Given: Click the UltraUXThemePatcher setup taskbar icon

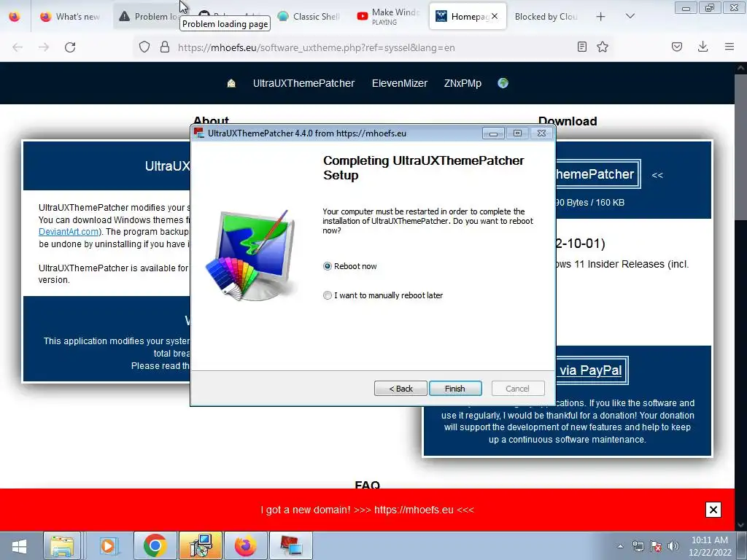Looking at the screenshot, I should 291,545.
